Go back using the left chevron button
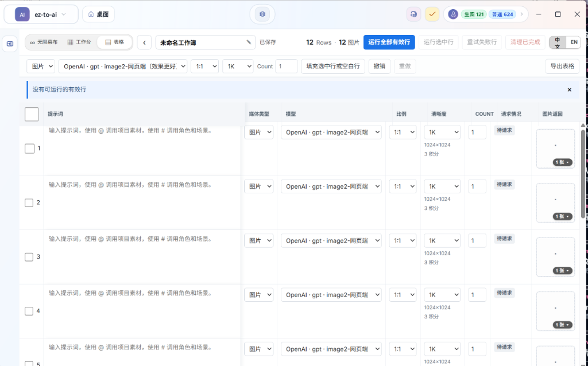This screenshot has height=366, width=588. (x=144, y=42)
